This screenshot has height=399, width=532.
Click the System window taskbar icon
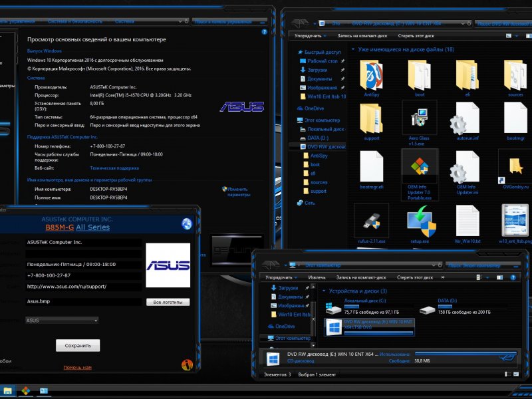tap(44, 391)
